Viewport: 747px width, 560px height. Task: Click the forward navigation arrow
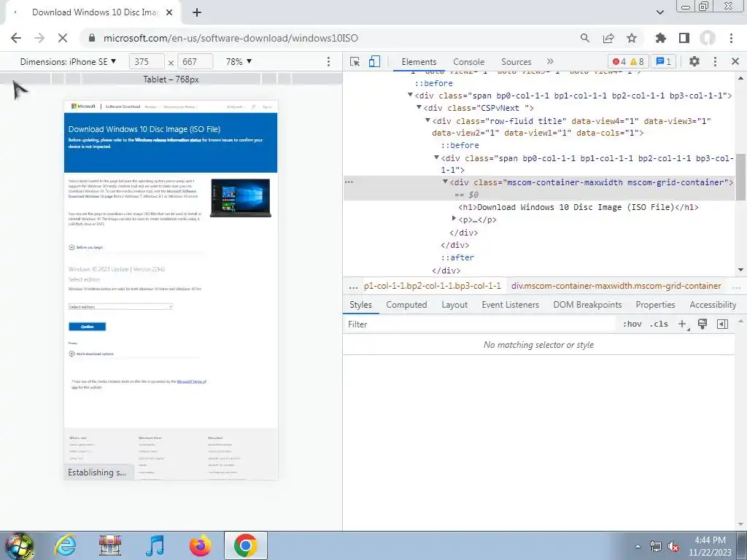[x=39, y=38]
